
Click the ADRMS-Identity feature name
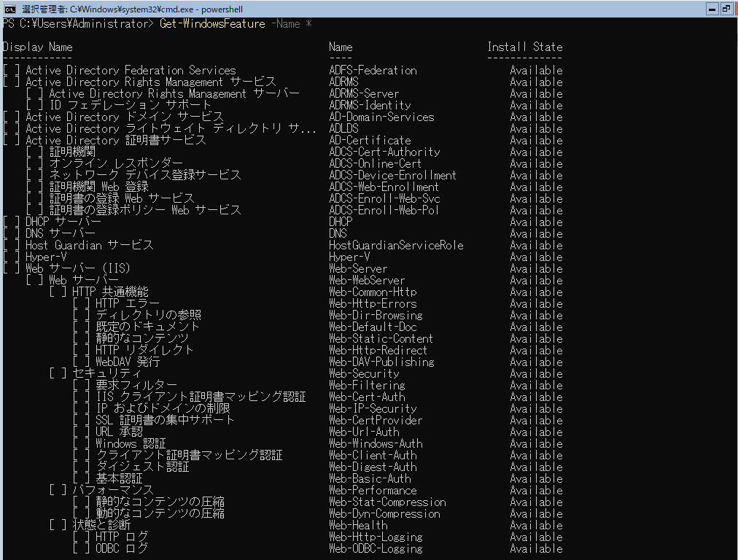[x=370, y=106]
